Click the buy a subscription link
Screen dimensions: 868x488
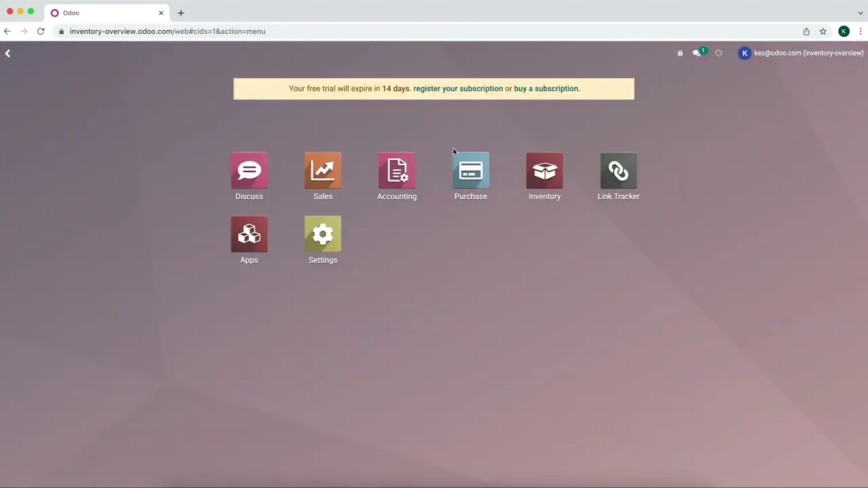point(546,89)
